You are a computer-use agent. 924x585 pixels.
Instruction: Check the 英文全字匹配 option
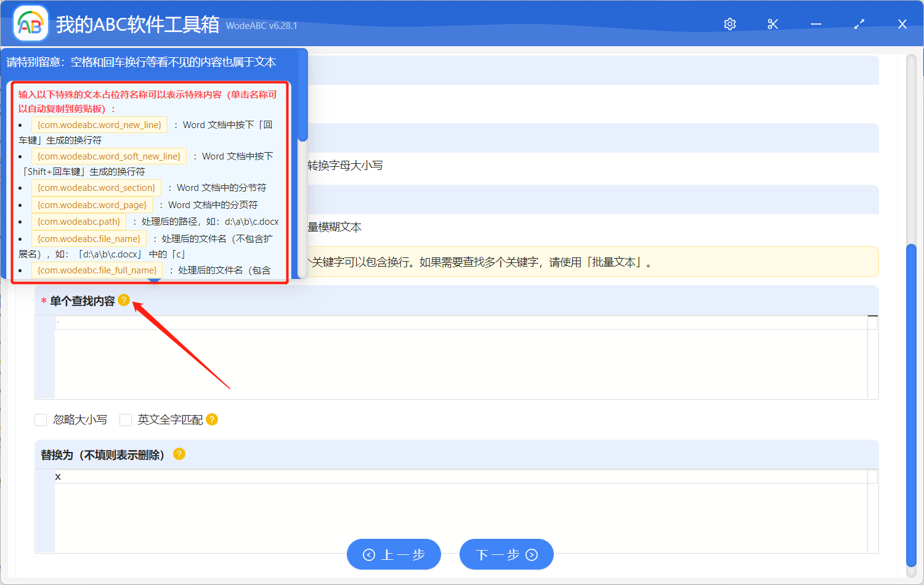pos(126,419)
